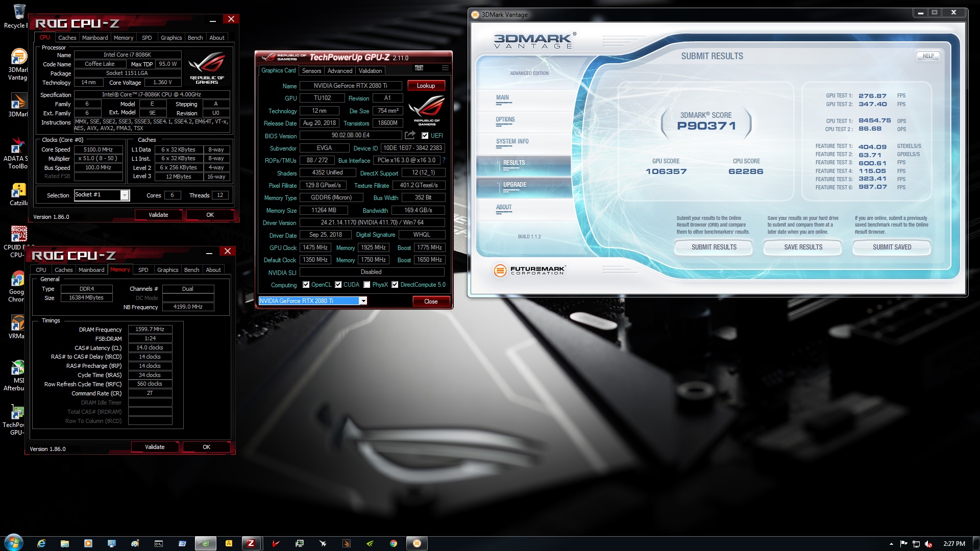The height and width of the screenshot is (551, 980).
Task: Launch Internet Explorer from the taskbar
Action: [41, 543]
